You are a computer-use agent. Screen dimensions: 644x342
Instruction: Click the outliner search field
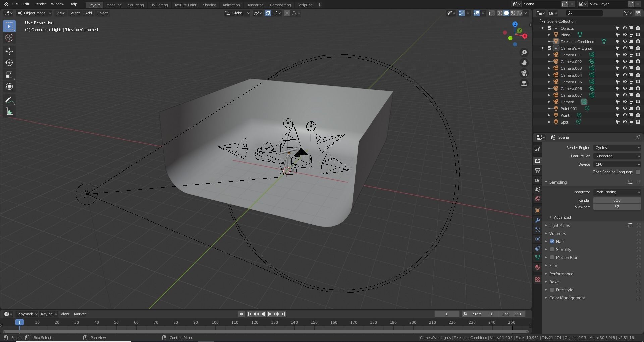pos(584,13)
